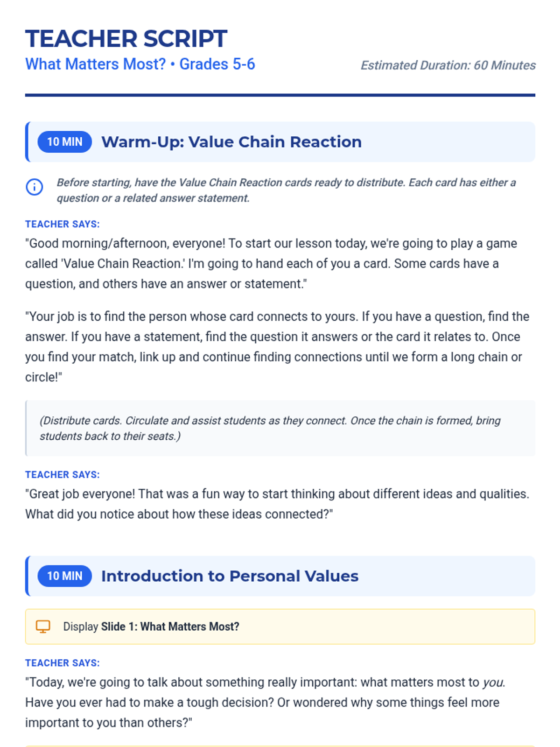Screen dimensions: 560x747
Task: Click the What Matters Most subtitle
Action: (140, 64)
